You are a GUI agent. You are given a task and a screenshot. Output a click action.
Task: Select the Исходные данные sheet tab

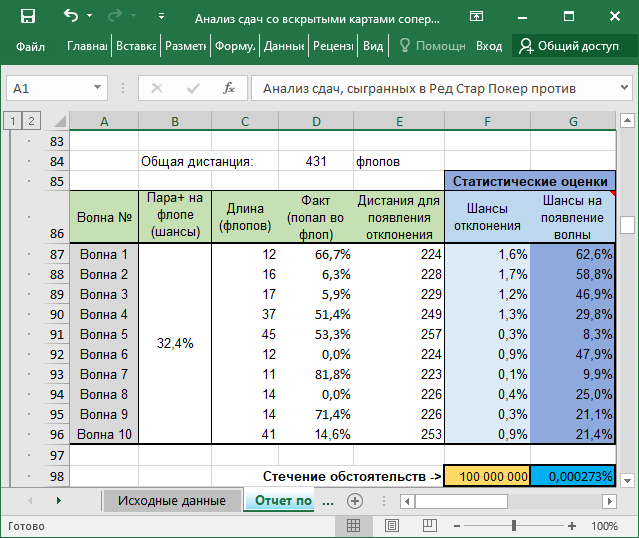171,500
